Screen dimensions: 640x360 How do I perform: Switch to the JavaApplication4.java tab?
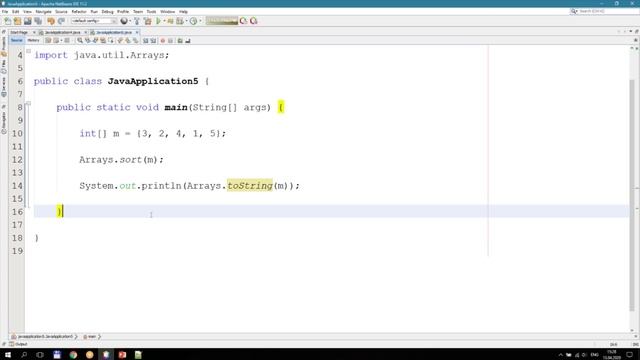tap(62, 32)
